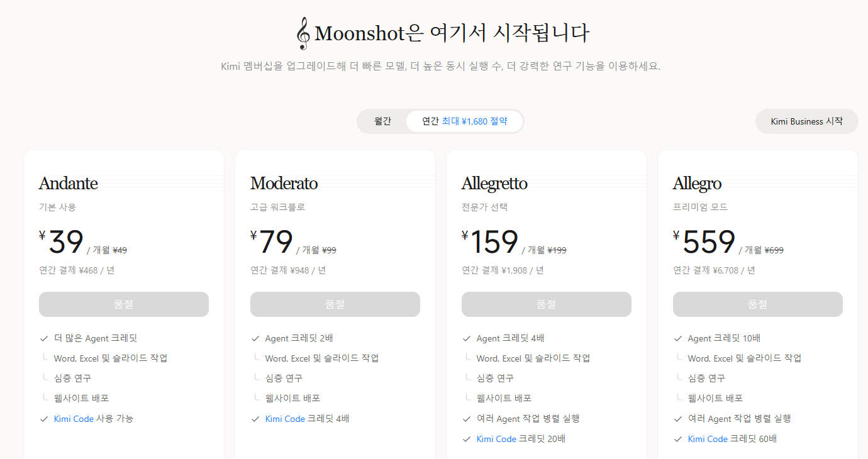Click the treble clef logo icon
The width and height of the screenshot is (868, 459).
pyautogui.click(x=304, y=33)
